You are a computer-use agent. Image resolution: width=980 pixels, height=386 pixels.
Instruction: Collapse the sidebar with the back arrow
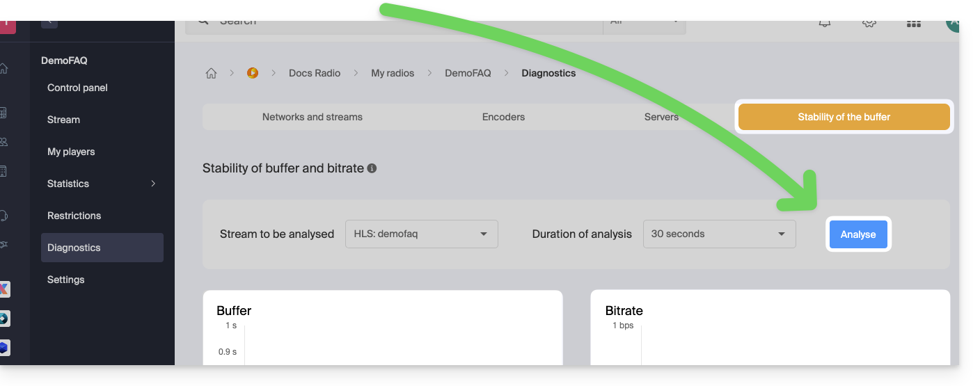click(x=49, y=23)
